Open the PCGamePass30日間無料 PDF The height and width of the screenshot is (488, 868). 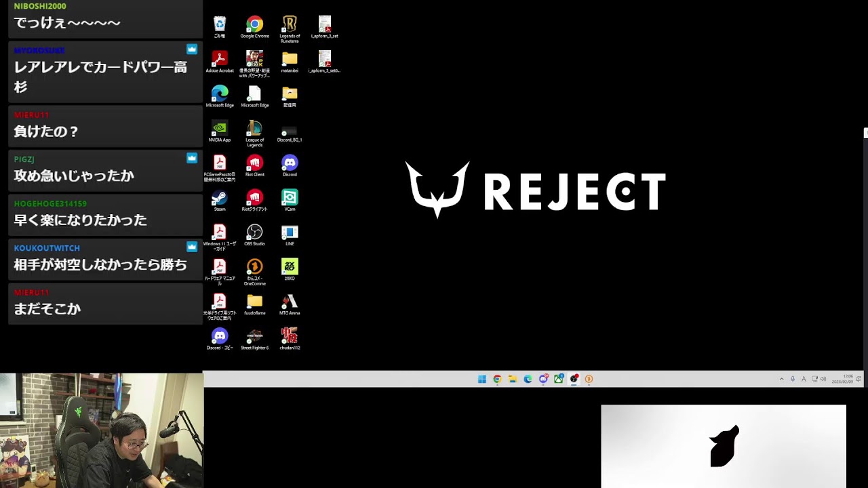[x=220, y=167]
